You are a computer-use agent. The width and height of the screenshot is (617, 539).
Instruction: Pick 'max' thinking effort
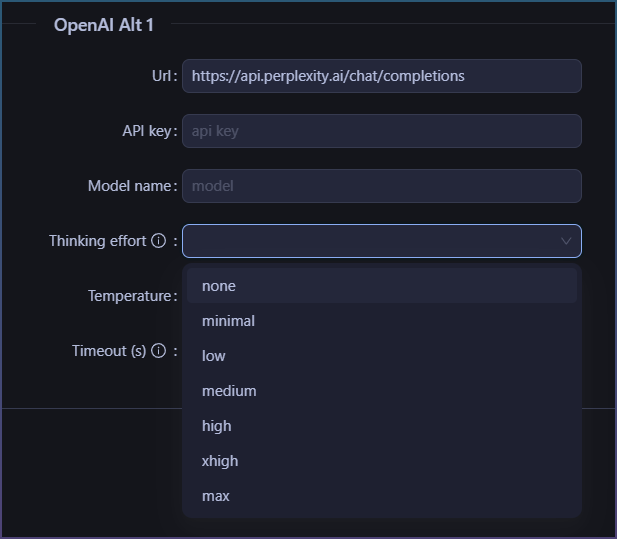click(382, 496)
